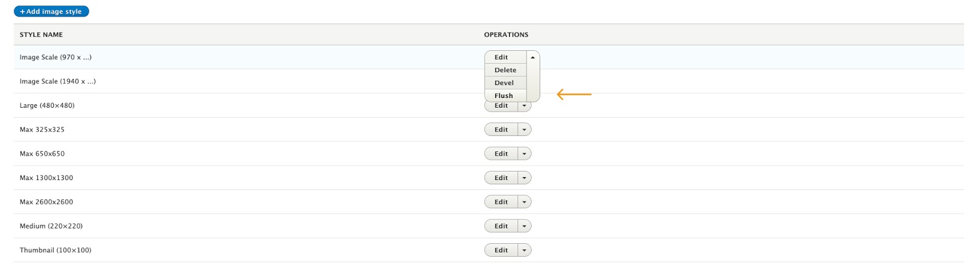Expand operations arrow for Medium (220×220)

tap(524, 226)
